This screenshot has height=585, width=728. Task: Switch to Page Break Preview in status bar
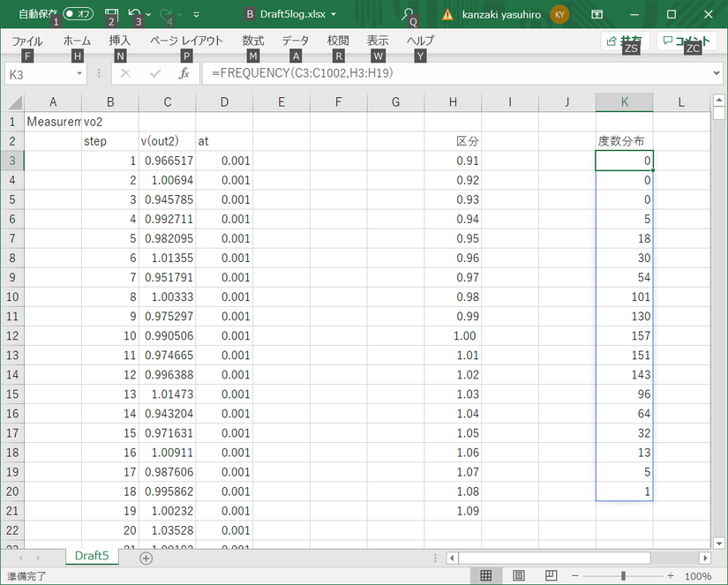[551, 576]
